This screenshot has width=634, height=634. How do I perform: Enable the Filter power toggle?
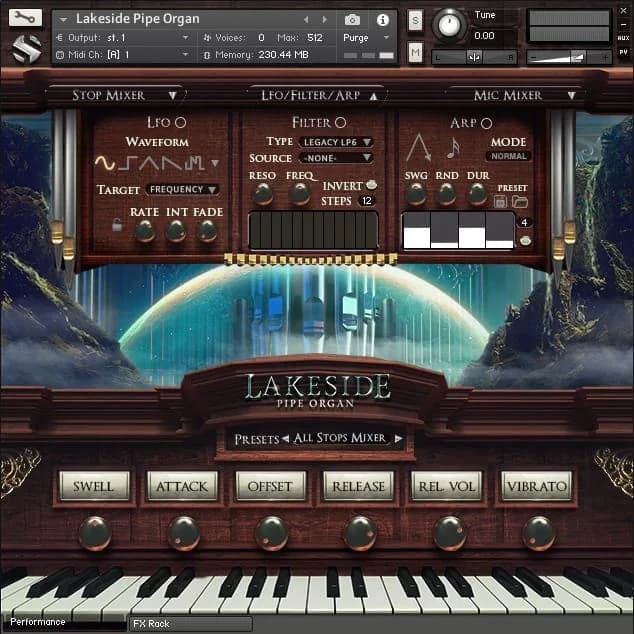coord(340,123)
